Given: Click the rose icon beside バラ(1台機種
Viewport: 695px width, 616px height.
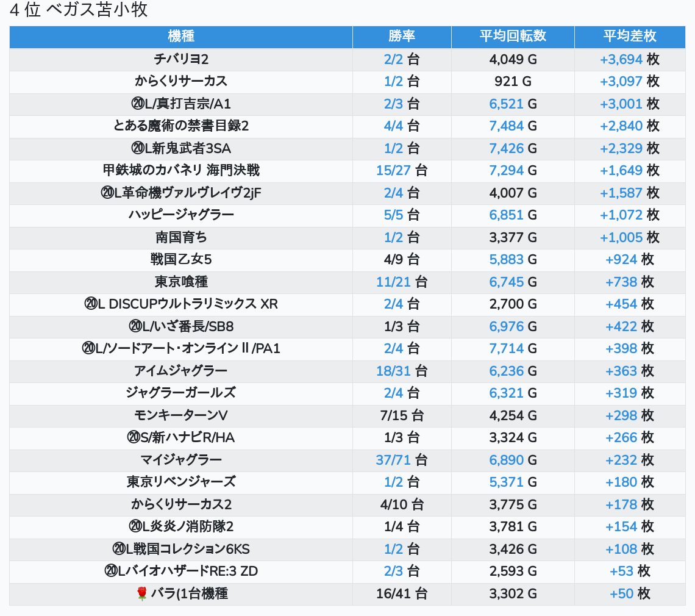Looking at the screenshot, I should tap(142, 593).
